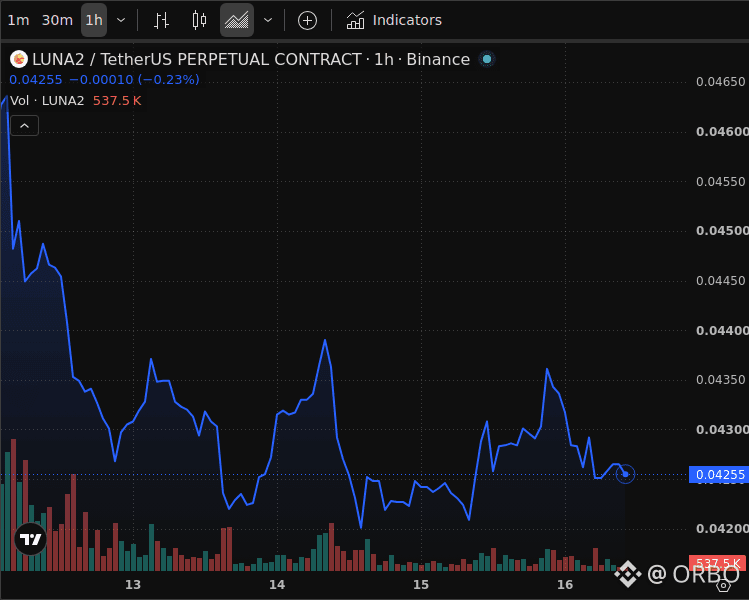749x600 pixels.
Task: Click the 0.04350 price axis label
Action: pyautogui.click(x=720, y=380)
